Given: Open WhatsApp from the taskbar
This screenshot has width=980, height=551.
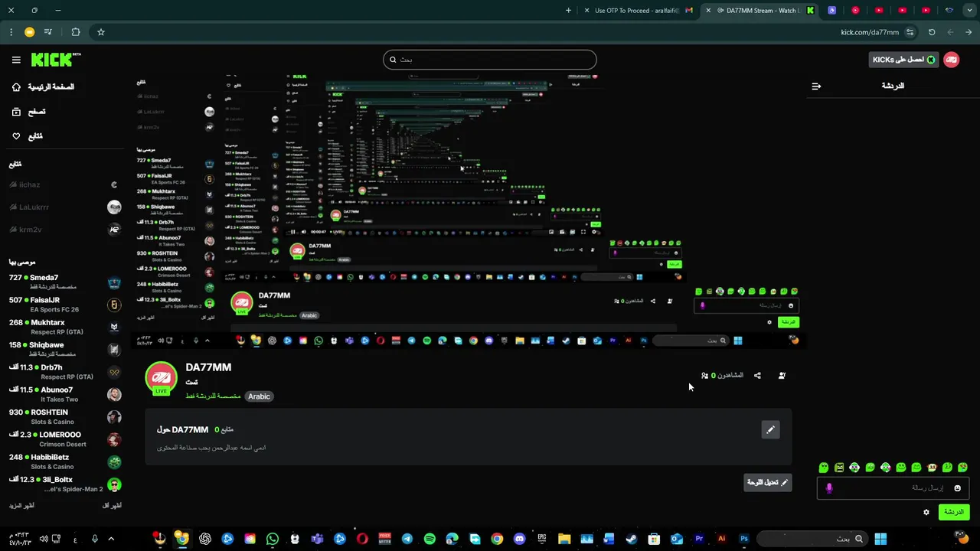Looking at the screenshot, I should pyautogui.click(x=273, y=539).
